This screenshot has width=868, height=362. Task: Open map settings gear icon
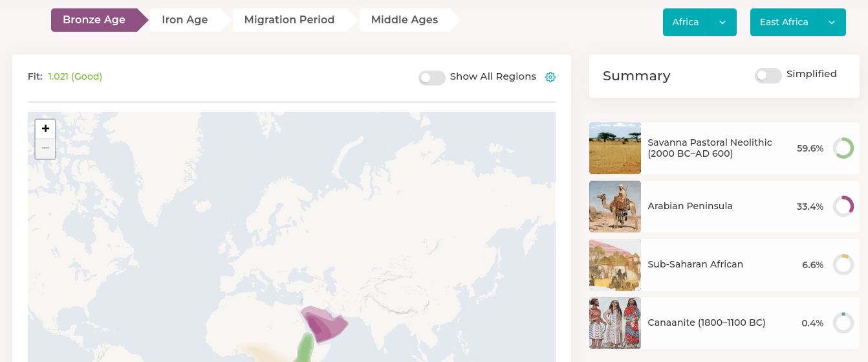tap(550, 77)
